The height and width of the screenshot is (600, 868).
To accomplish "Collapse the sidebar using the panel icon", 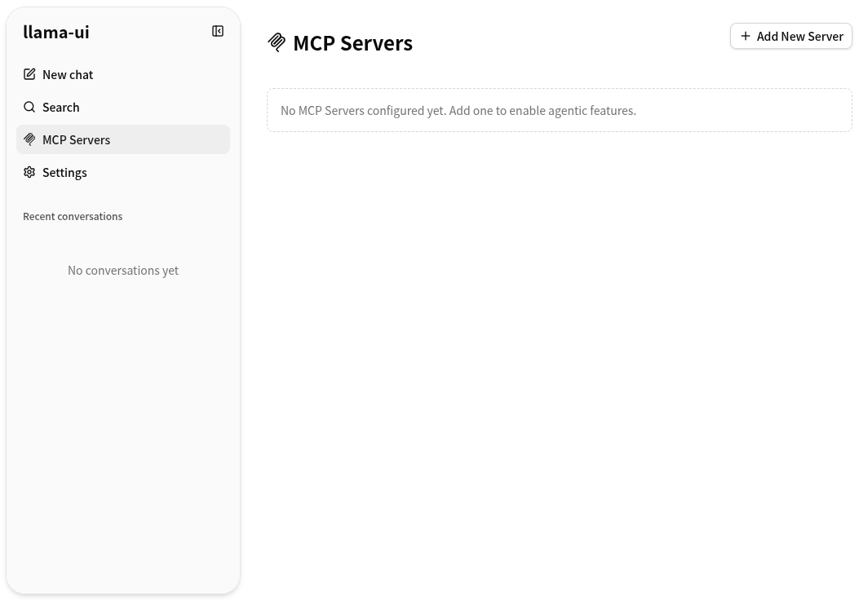I will point(218,31).
